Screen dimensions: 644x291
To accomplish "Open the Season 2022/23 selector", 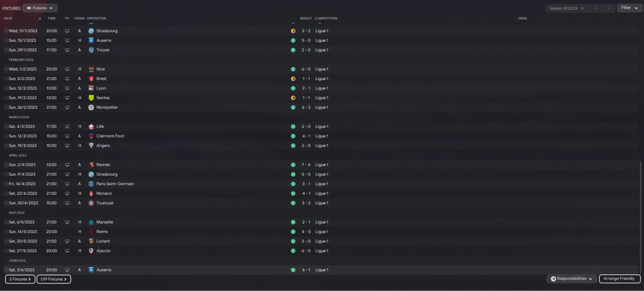I will pyautogui.click(x=567, y=8).
